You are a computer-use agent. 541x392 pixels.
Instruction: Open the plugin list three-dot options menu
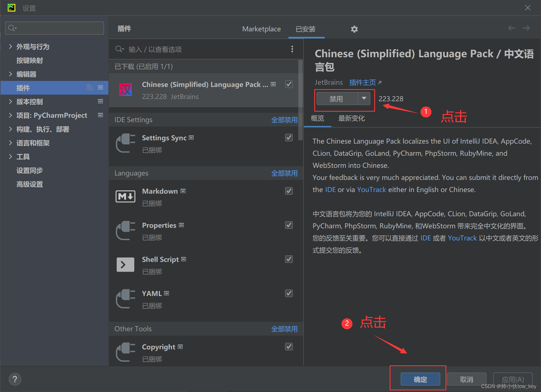point(292,49)
